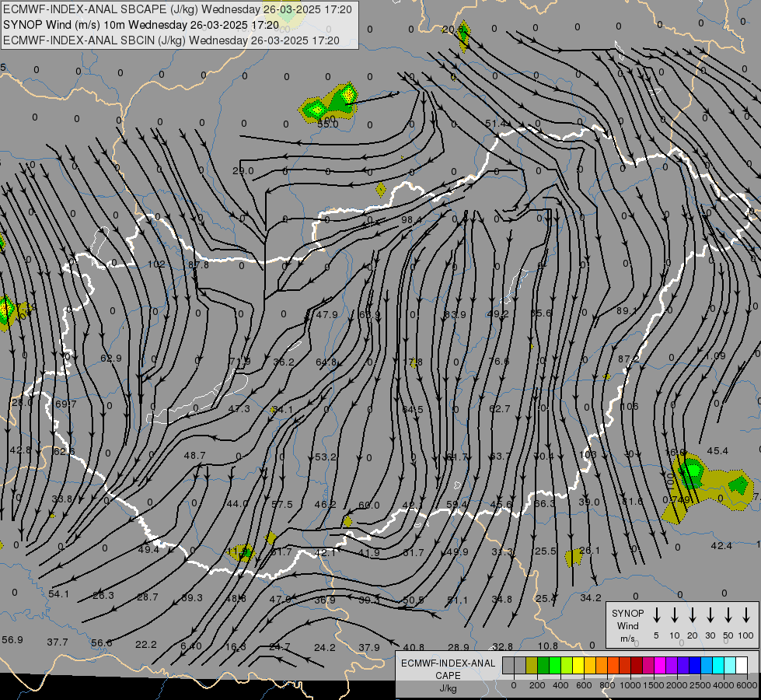Click the map value 57.5
Viewport: 761px width, 700px height.
282,505
